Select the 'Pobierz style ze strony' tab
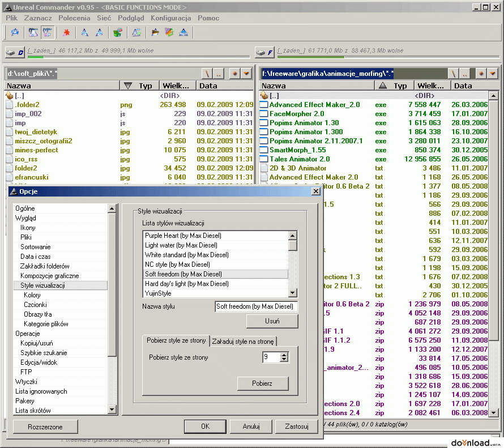The image size is (504, 448). coord(176,340)
